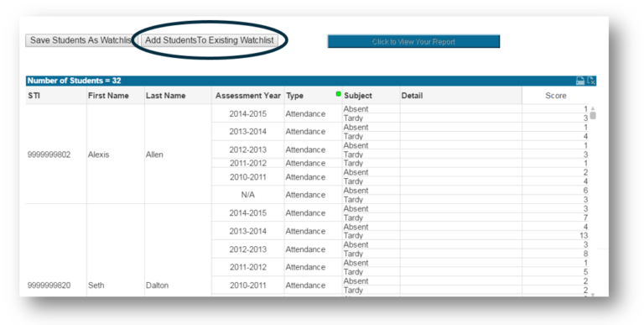Click the scroll-up arrow of the table
The image size is (644, 325).
tap(593, 108)
